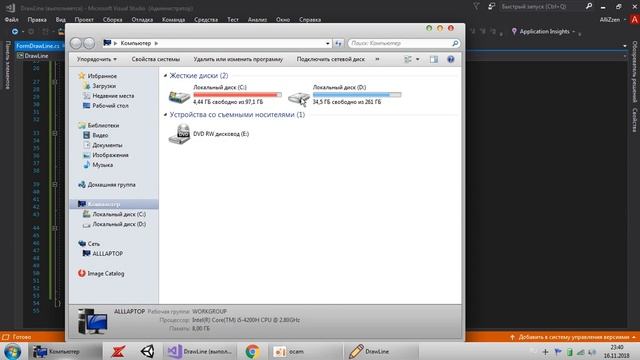Click D: drive usage bar
The width and height of the screenshot is (640, 360).
(357, 95)
